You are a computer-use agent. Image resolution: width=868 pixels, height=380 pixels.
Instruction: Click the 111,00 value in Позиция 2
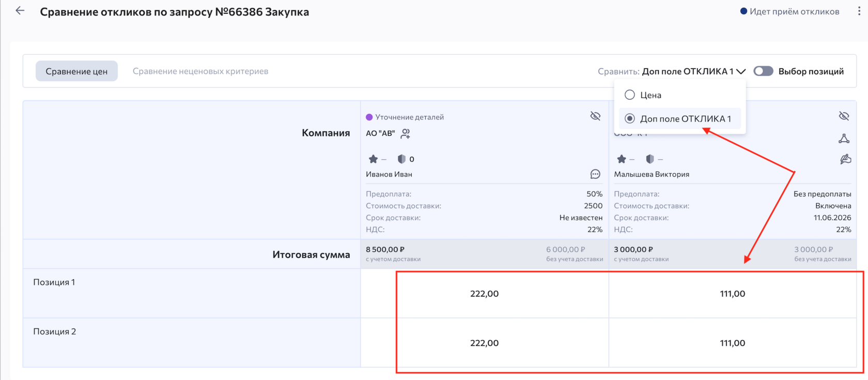tap(733, 343)
